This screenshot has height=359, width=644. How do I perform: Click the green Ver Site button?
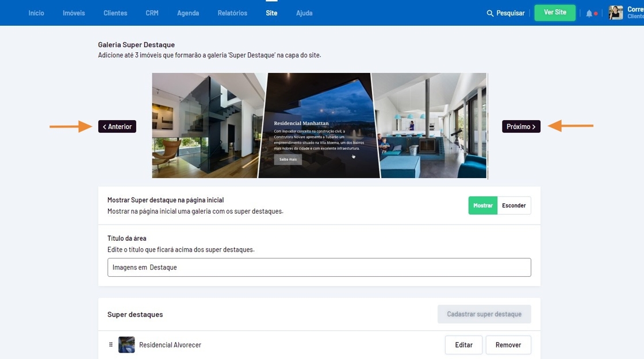(x=554, y=13)
